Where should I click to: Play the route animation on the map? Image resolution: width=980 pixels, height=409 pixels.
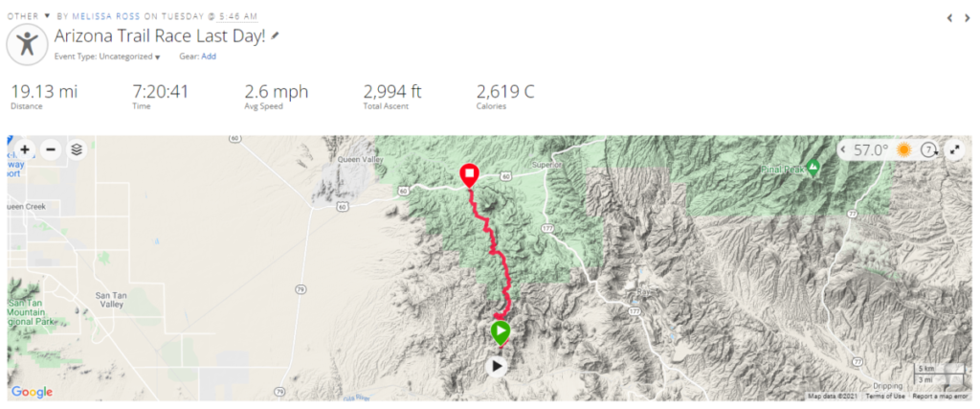click(497, 367)
